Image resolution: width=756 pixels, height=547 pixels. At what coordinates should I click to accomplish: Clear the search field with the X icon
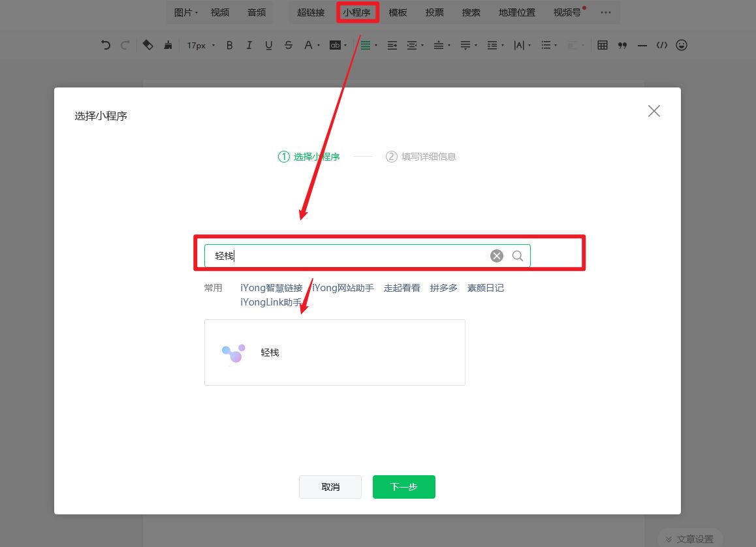tap(497, 256)
